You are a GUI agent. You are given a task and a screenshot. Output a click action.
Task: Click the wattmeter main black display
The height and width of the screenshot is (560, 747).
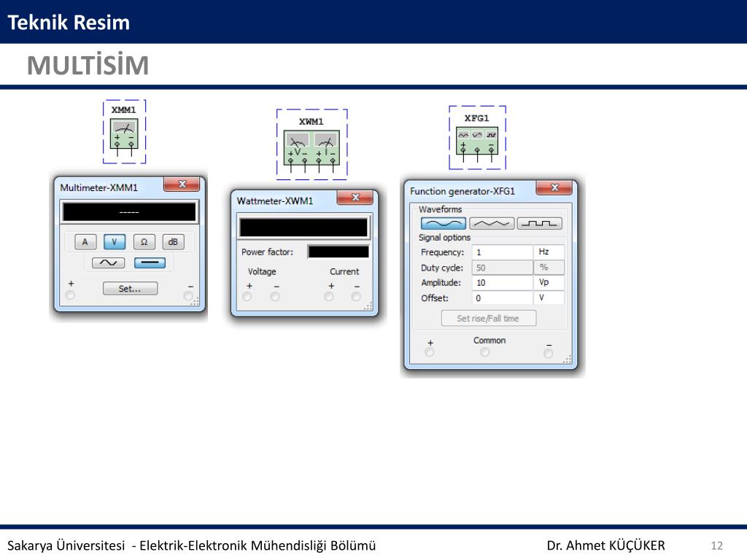(x=304, y=227)
